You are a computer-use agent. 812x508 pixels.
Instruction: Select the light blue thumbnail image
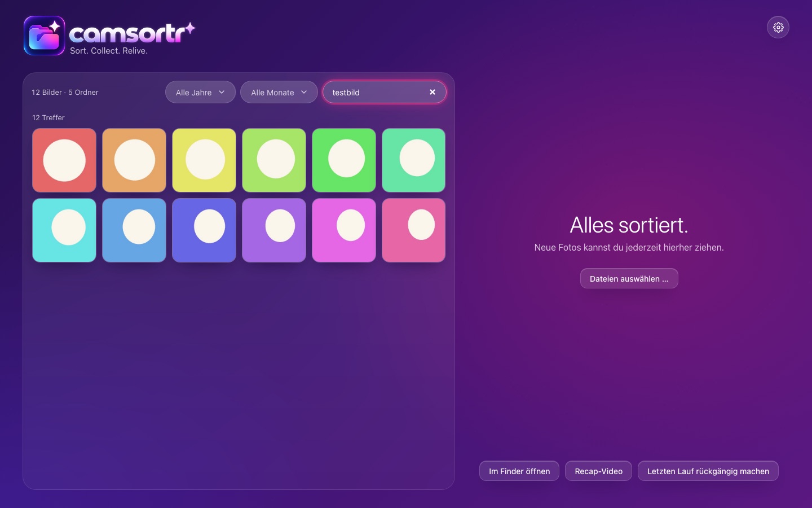coord(134,230)
